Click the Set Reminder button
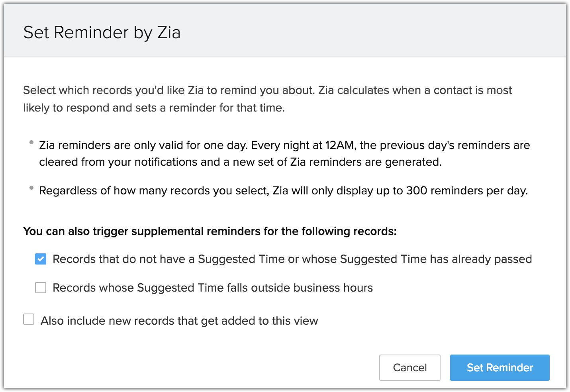This screenshot has width=570, height=392. point(499,368)
